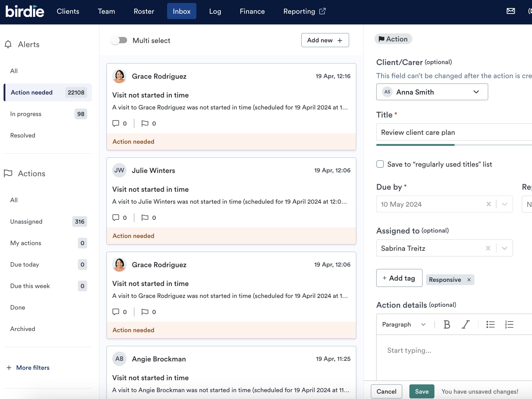The width and height of the screenshot is (532, 399).
Task: Select the Due this week filter
Action: point(48,286)
